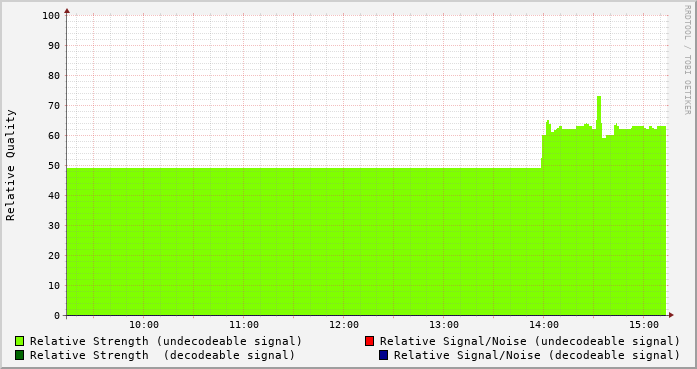Click the dark green decodeable strength swatch
The width and height of the screenshot is (697, 369).
pyautogui.click(x=20, y=355)
